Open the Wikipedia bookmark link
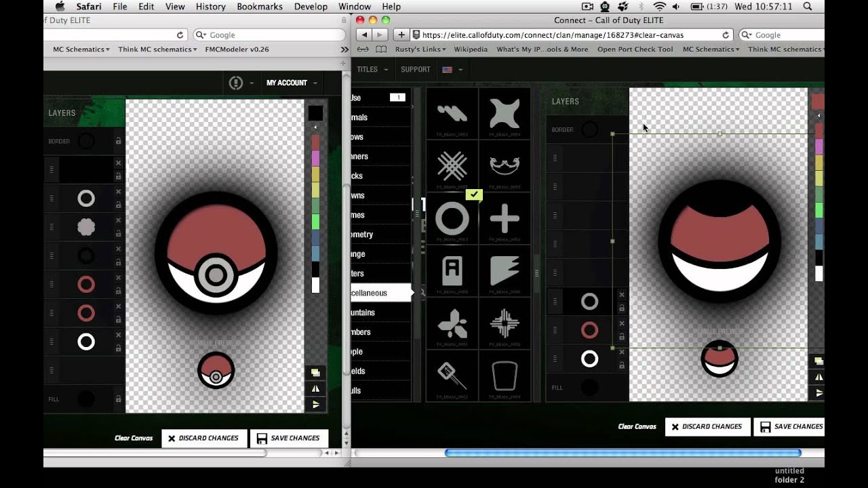 [x=471, y=49]
